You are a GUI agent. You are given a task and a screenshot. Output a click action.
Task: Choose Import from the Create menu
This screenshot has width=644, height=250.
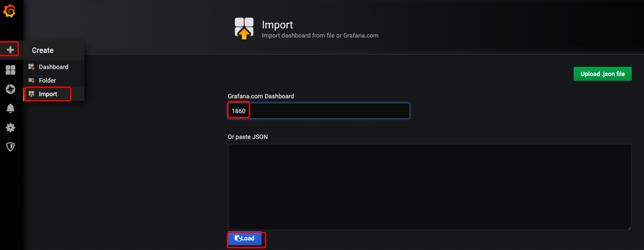(x=54, y=94)
